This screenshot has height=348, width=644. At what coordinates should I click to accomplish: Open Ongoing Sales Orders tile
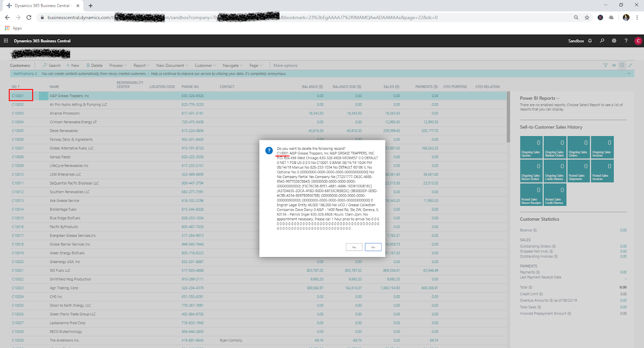point(578,147)
